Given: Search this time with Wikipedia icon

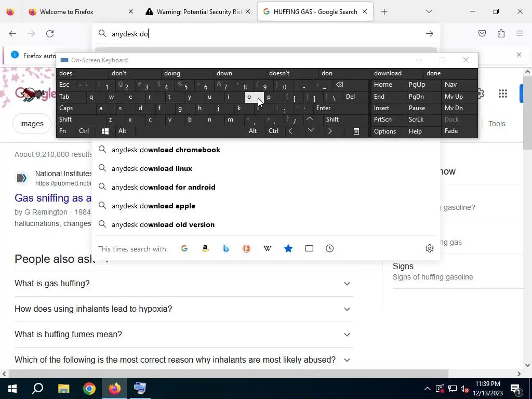Looking at the screenshot, I should pos(268,249).
